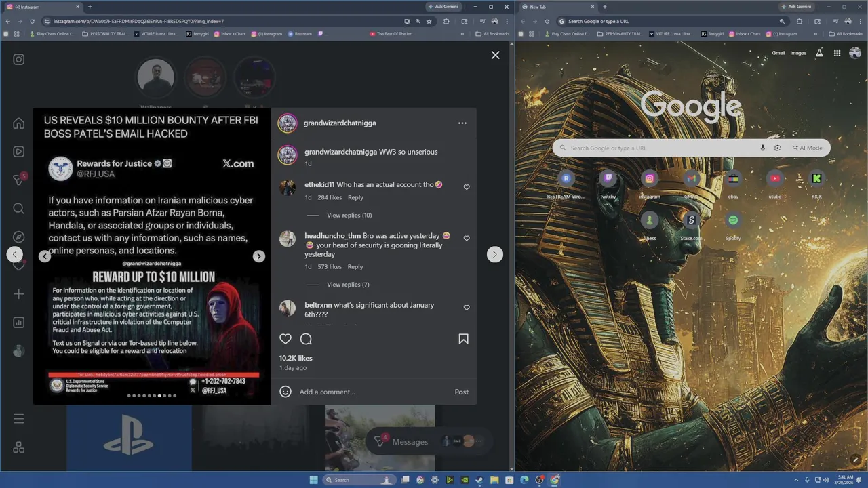
Task: Click Ask Gemini in the Instagram window
Action: coord(442,7)
